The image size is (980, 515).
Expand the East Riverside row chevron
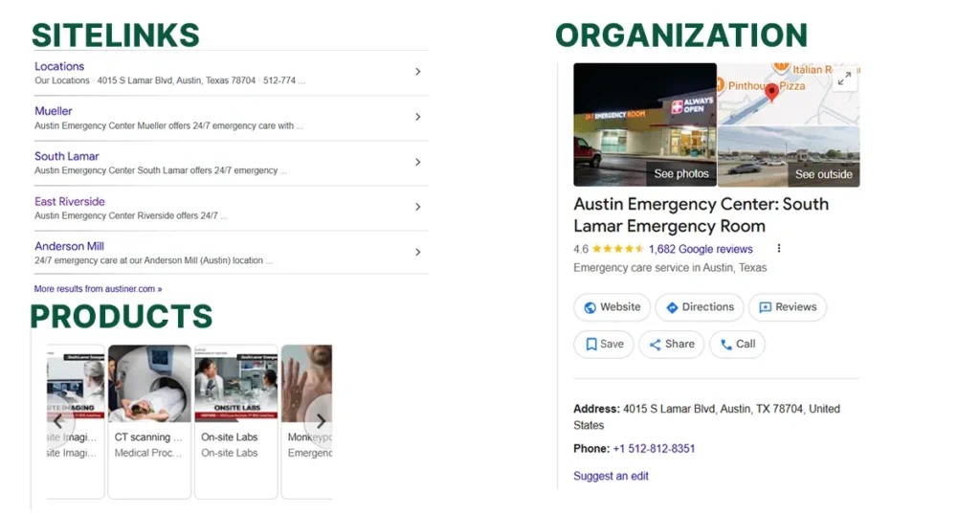tap(418, 207)
